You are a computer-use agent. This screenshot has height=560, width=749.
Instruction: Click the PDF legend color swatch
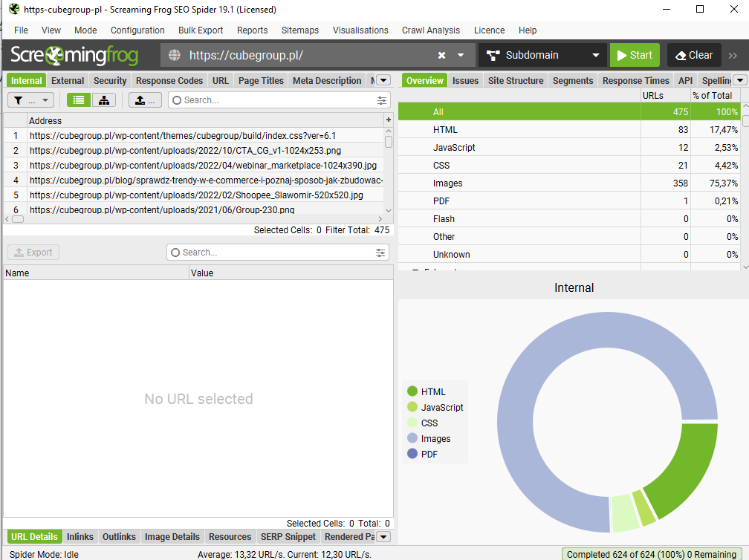pyautogui.click(x=412, y=454)
